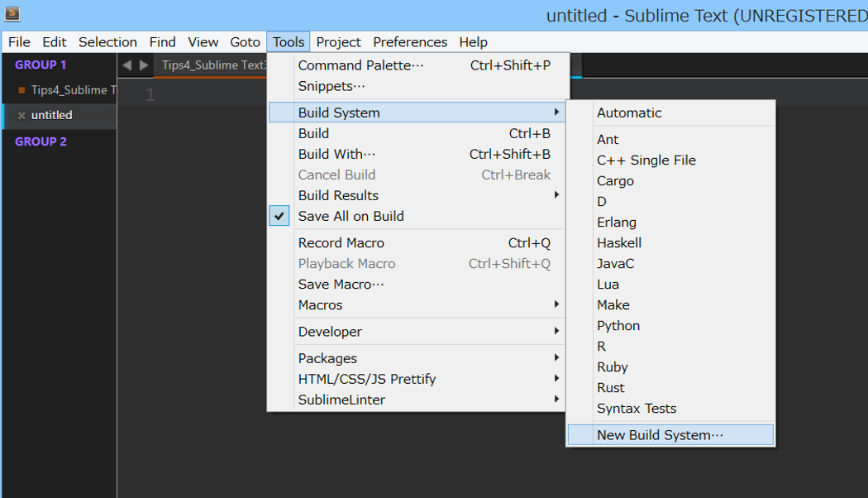The width and height of the screenshot is (868, 498).
Task: Expand the HTML/CSS/JS Prettify submenu
Action: click(x=417, y=379)
